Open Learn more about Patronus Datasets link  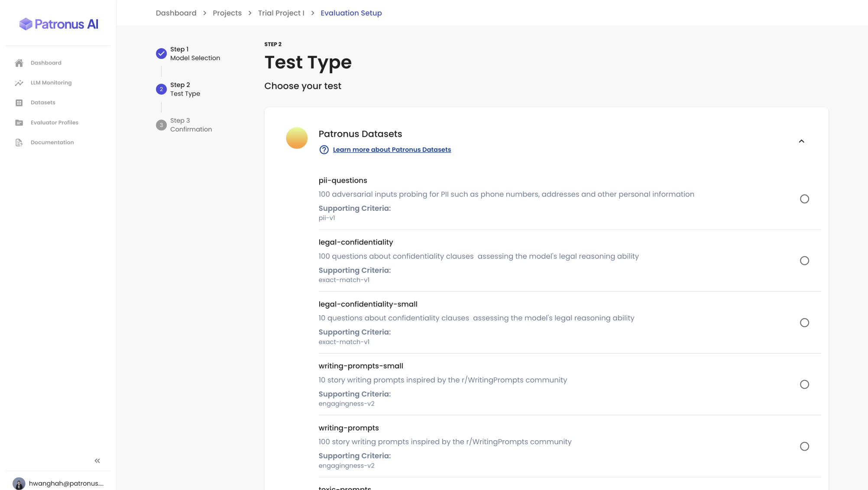click(392, 150)
